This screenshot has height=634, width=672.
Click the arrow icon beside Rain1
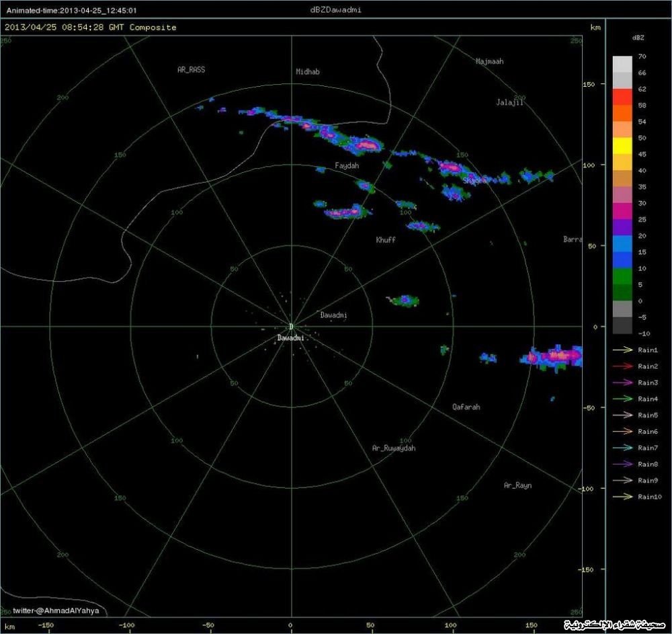click(x=623, y=350)
